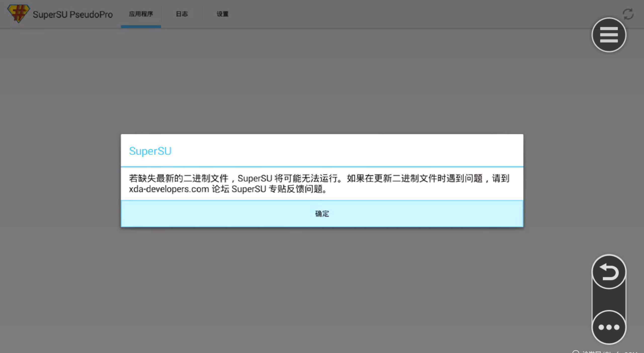This screenshot has width=644, height=353.
Task: Click the SuperSU PseudoPro app title
Action: 73,15
